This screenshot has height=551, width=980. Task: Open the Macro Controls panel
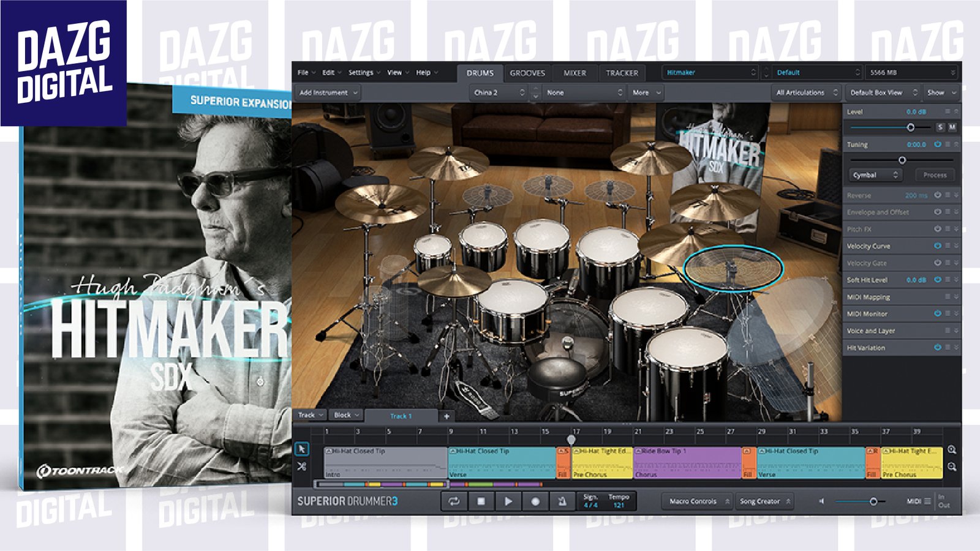point(697,501)
